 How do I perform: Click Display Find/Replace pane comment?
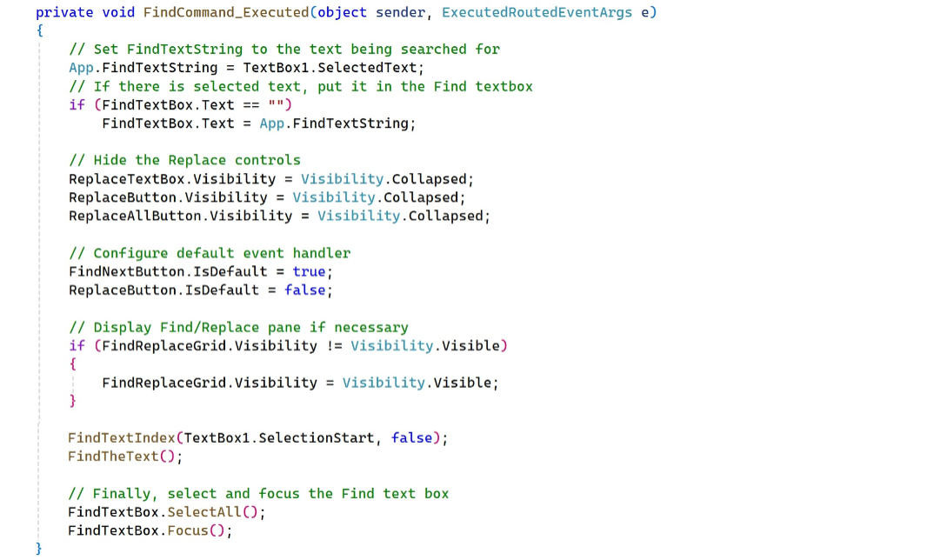[238, 328]
